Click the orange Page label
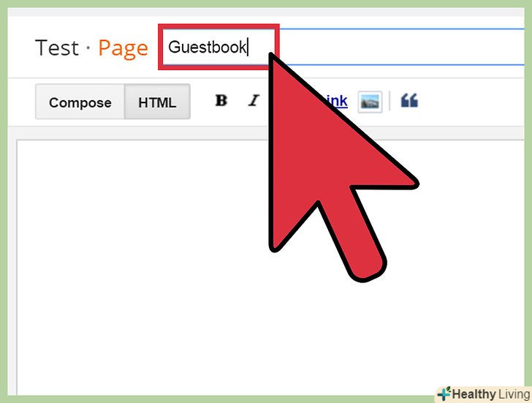Image resolution: width=532 pixels, height=403 pixels. (123, 48)
